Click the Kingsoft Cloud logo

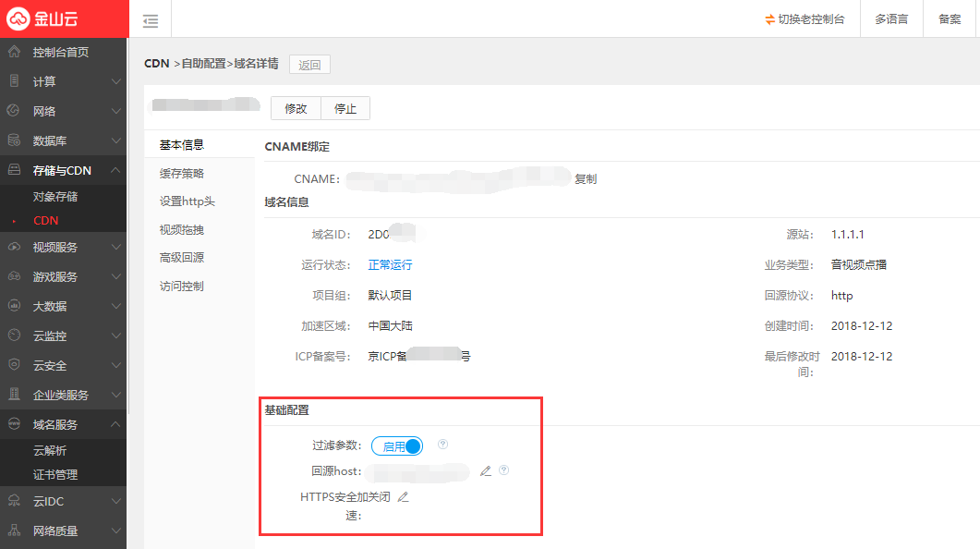click(x=42, y=18)
